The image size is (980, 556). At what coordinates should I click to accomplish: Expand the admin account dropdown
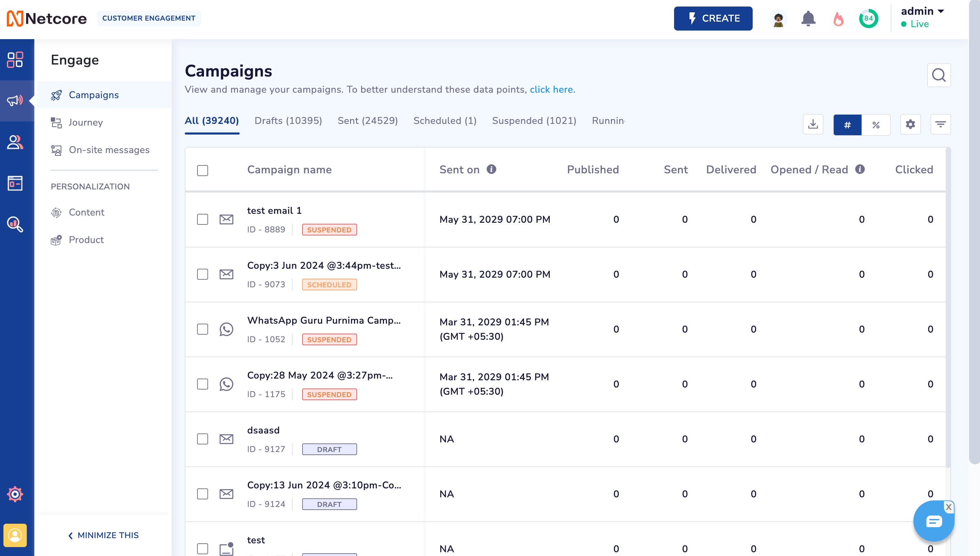(922, 11)
